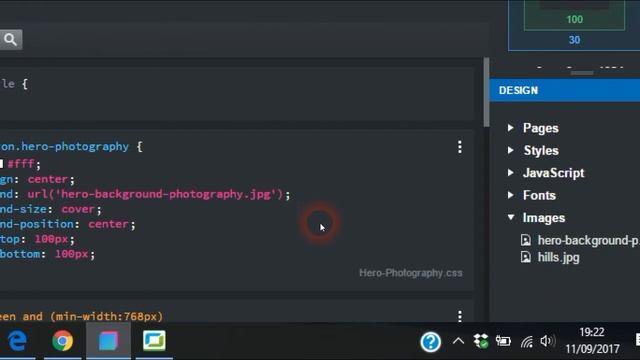Expand the JavaScript tree section
Viewport: 640px width, 360px height.
pyautogui.click(x=511, y=173)
